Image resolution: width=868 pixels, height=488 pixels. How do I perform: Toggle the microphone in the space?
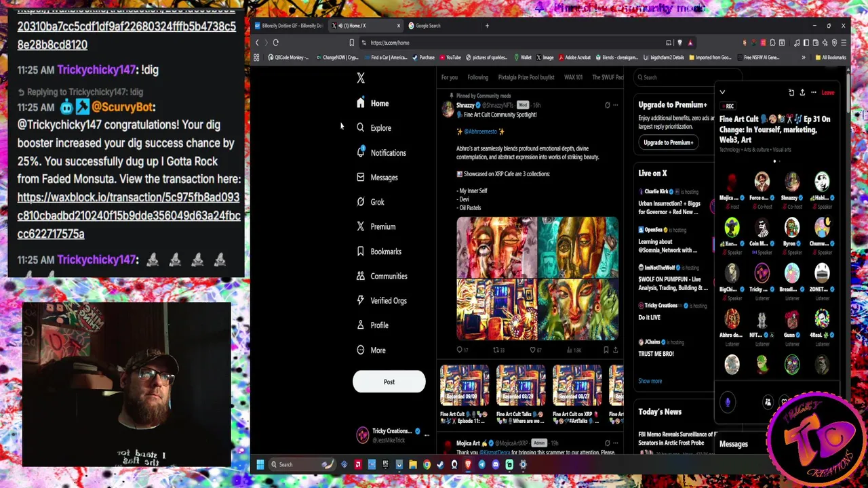728,402
